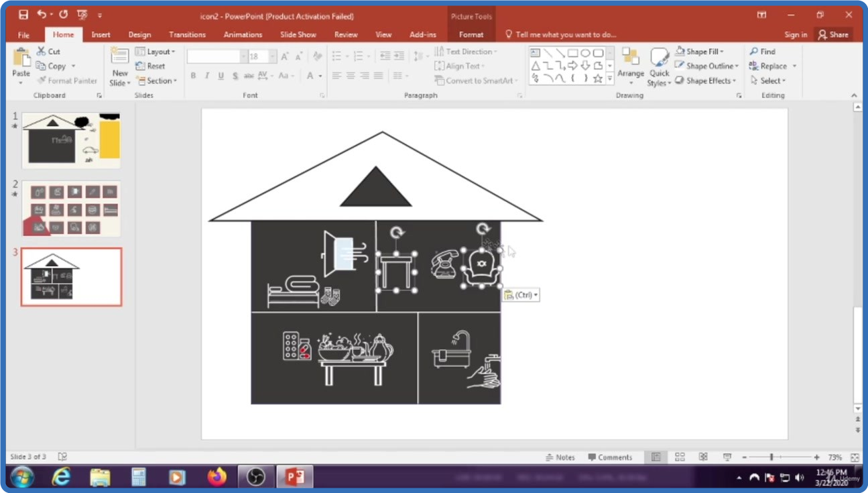
Task: Click the Paste clipboard icon
Action: pyautogui.click(x=21, y=60)
